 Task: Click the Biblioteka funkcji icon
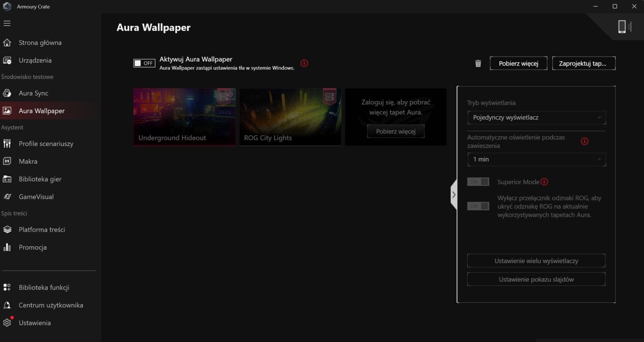(7, 287)
